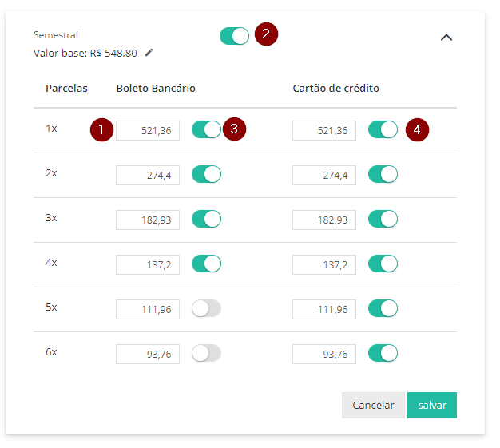Viewport: 500px width, 448px height.
Task: Click the red marker number 4
Action: (x=417, y=130)
